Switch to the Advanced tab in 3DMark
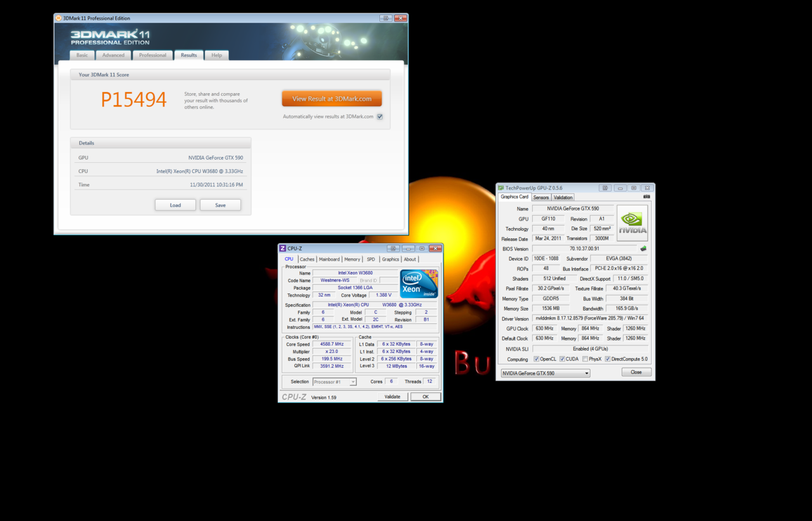The height and width of the screenshot is (521, 812). (114, 55)
